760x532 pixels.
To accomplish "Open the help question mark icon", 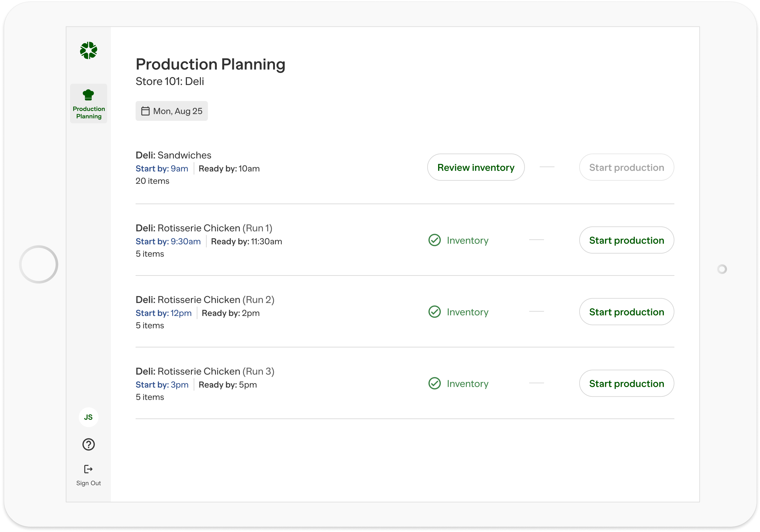I will (88, 444).
